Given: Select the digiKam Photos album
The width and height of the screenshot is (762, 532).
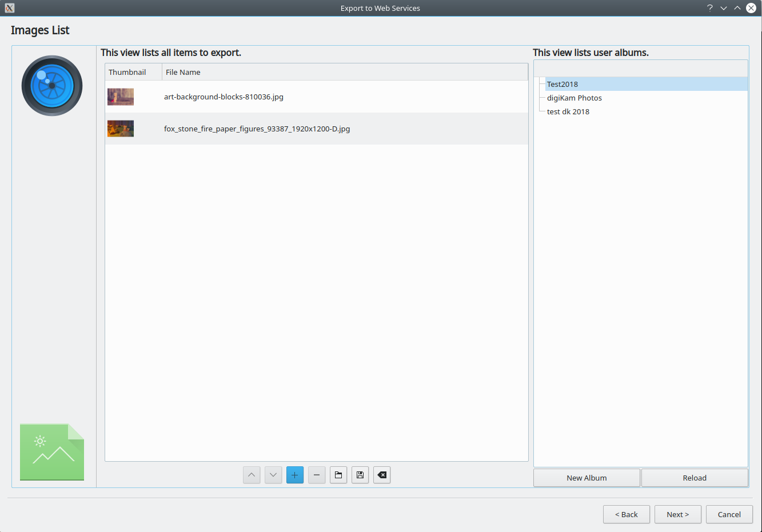Looking at the screenshot, I should click(574, 98).
